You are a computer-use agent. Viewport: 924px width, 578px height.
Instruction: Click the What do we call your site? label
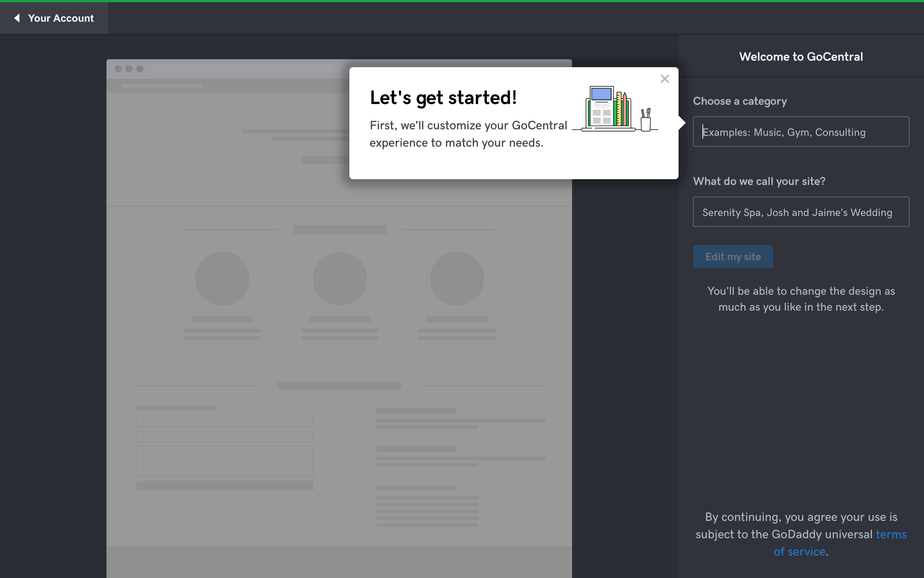tap(759, 181)
